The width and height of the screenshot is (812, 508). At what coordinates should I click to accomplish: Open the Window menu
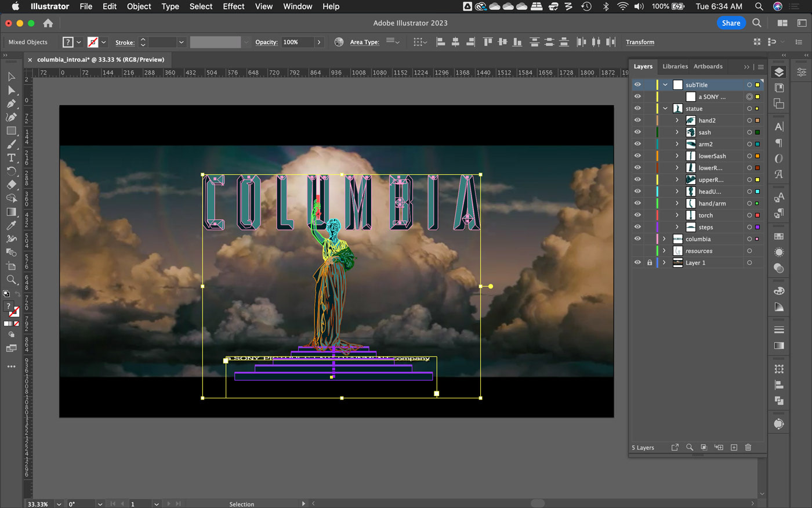298,6
